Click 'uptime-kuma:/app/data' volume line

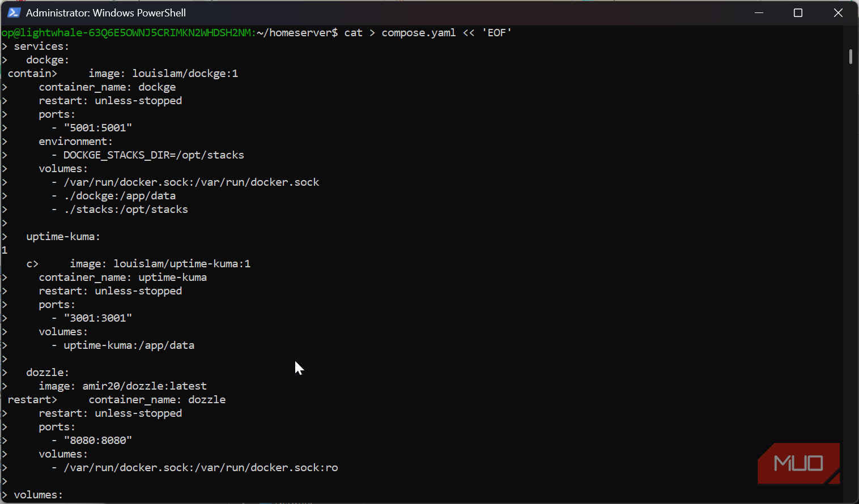(129, 345)
